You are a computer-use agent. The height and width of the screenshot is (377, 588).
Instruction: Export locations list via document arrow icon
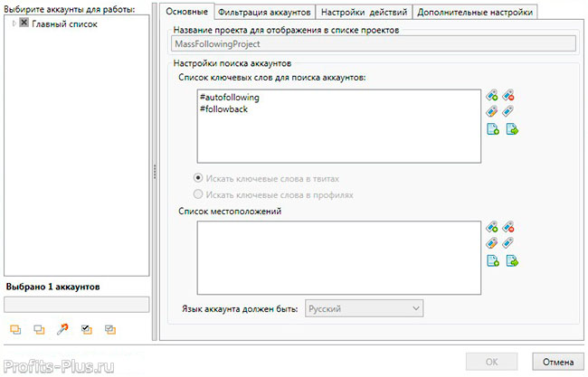[512, 260]
